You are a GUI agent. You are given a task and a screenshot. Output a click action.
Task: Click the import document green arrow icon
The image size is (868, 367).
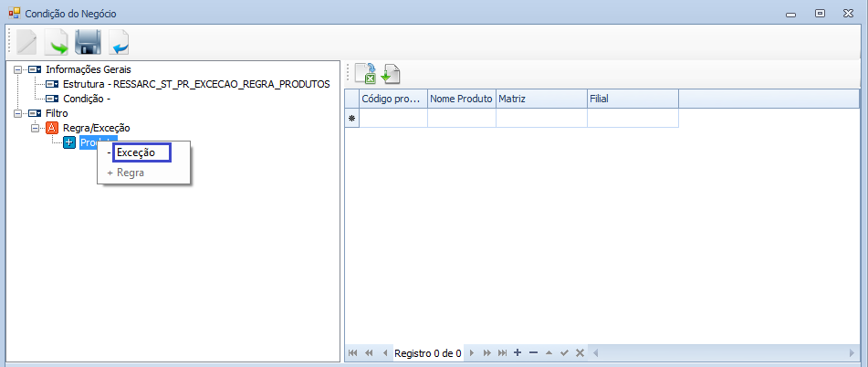pyautogui.click(x=391, y=74)
